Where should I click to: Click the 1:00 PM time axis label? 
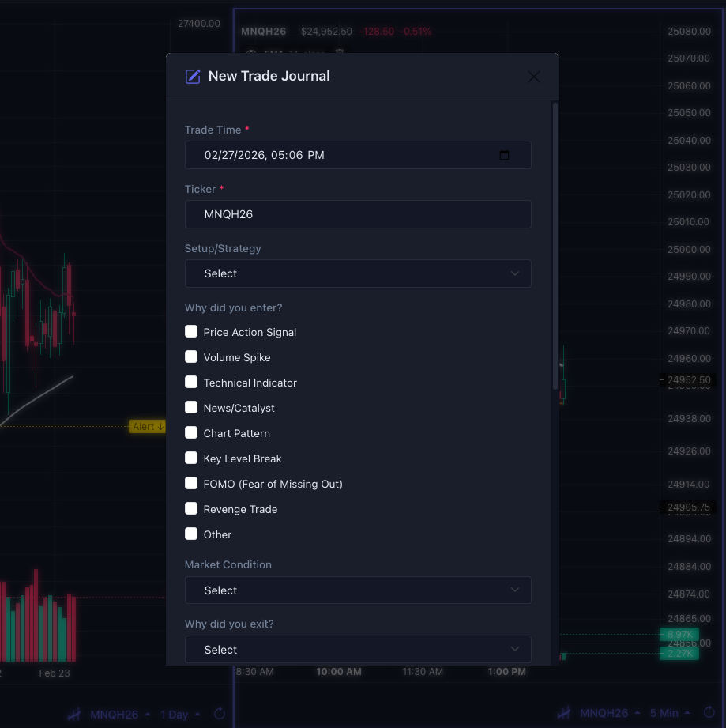pyautogui.click(x=506, y=671)
